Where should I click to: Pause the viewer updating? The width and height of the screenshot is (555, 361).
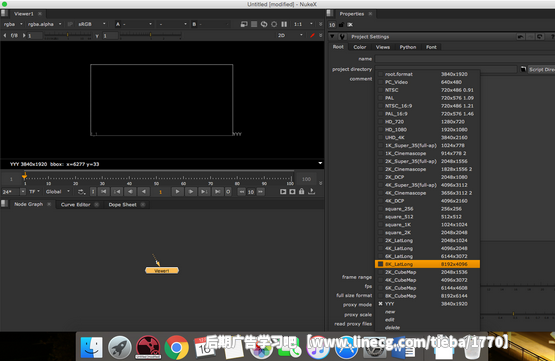284,24
